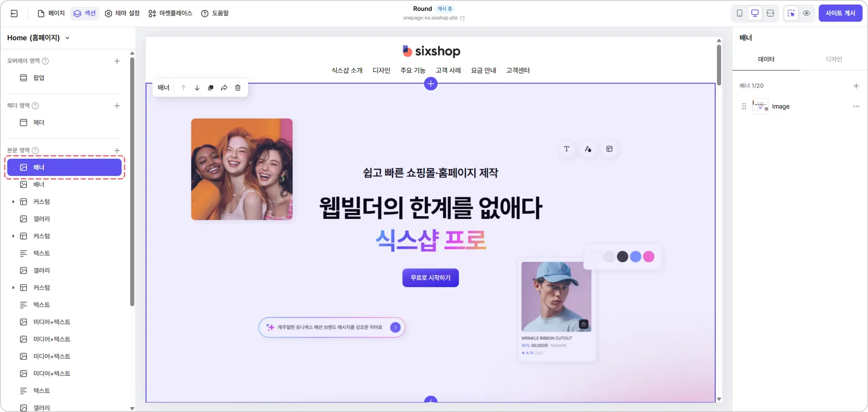Image resolution: width=868 pixels, height=412 pixels.
Task: Pick the blue color swatch
Action: pyautogui.click(x=636, y=257)
